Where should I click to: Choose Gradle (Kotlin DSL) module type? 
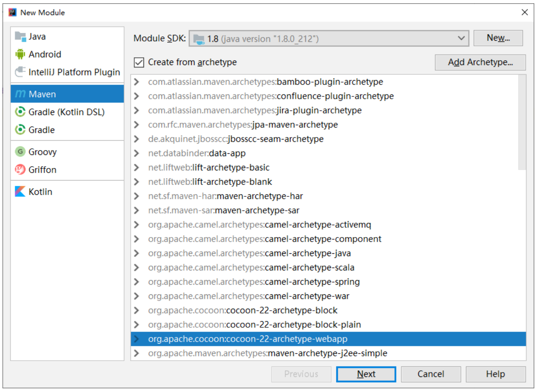click(x=67, y=112)
